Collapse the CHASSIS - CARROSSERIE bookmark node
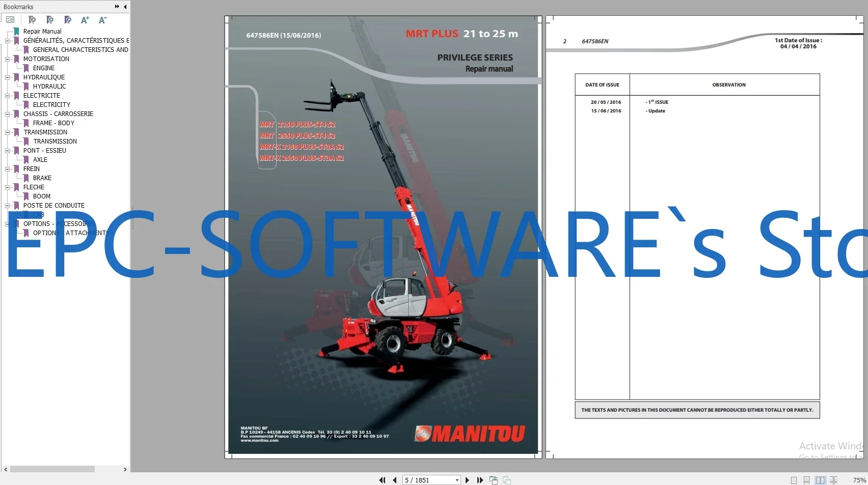Screen dimensions: 868x485 (x=7, y=114)
